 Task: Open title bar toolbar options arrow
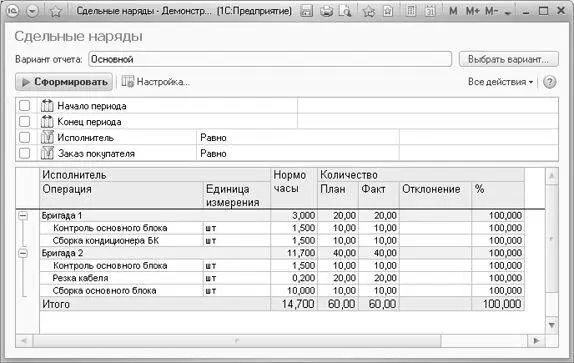[x=507, y=13]
